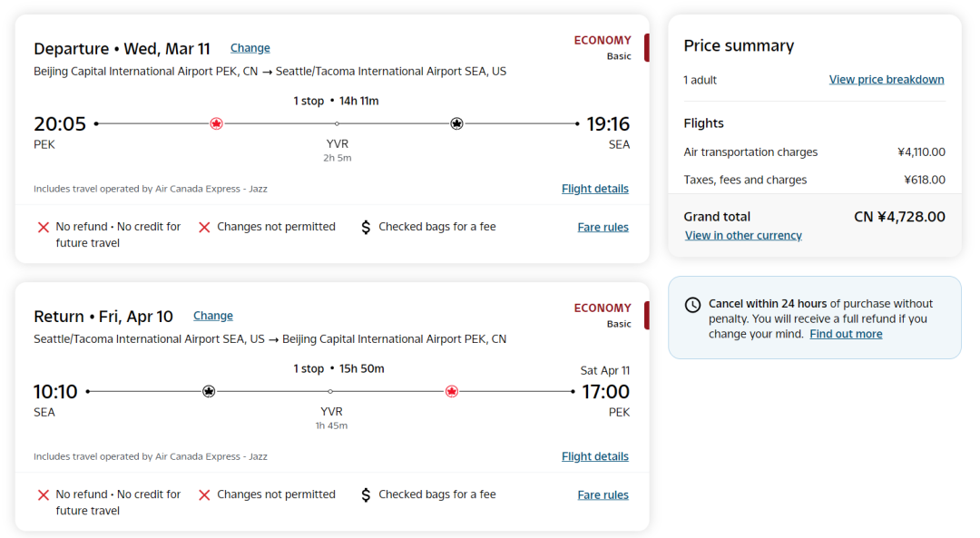Screen dimensions: 980x538
Task: Open View price breakdown link
Action: 886,80
